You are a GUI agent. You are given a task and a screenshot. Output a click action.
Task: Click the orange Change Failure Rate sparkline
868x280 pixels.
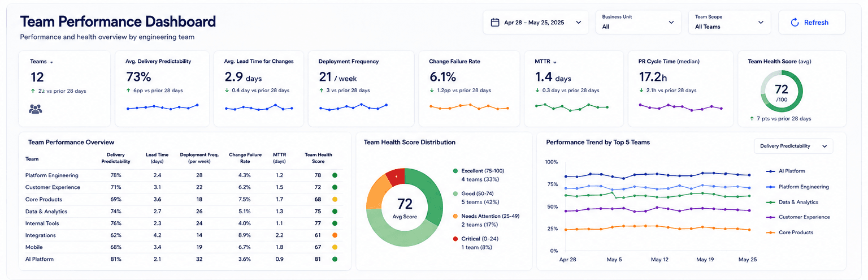coord(469,107)
